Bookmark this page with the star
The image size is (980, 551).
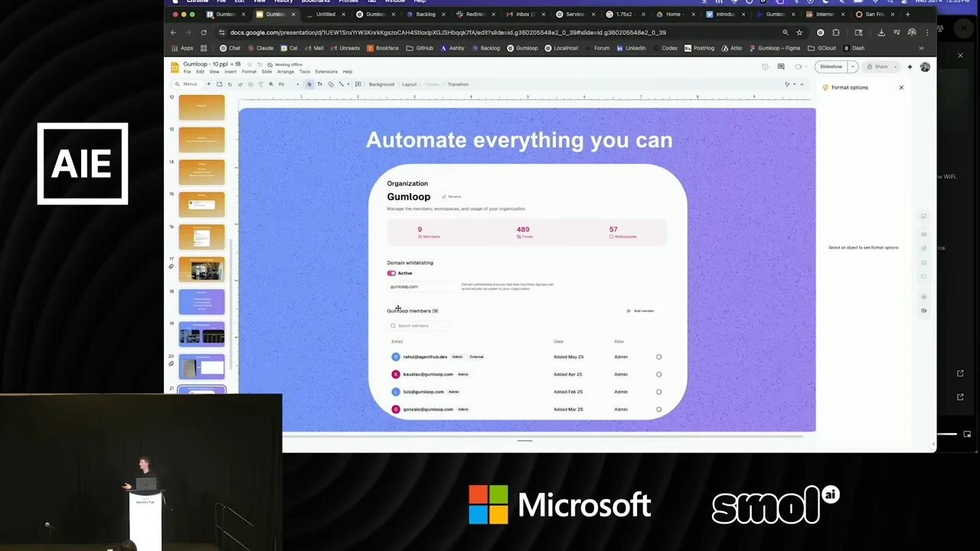799,32
